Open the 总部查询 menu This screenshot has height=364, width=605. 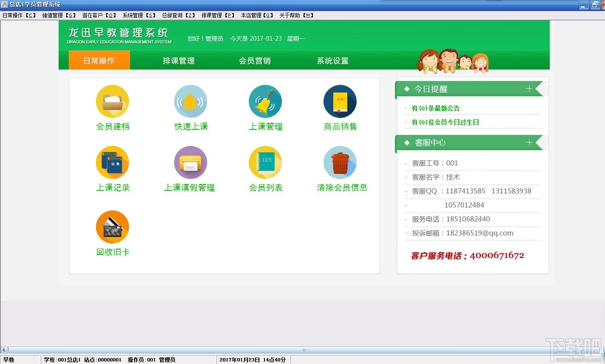click(x=178, y=15)
